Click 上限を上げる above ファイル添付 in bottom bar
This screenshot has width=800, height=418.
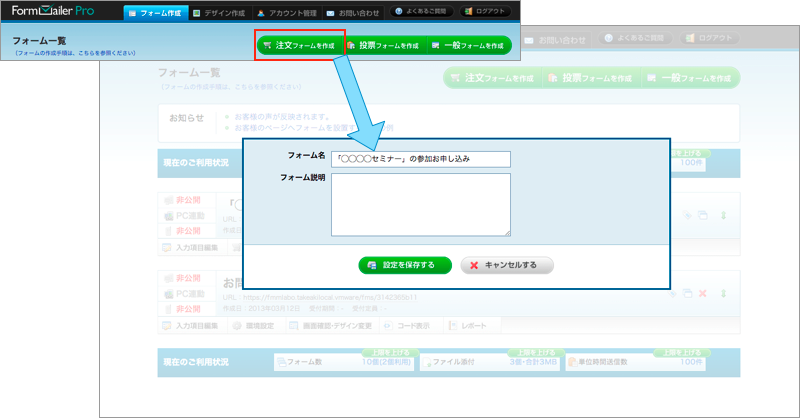coord(536,353)
